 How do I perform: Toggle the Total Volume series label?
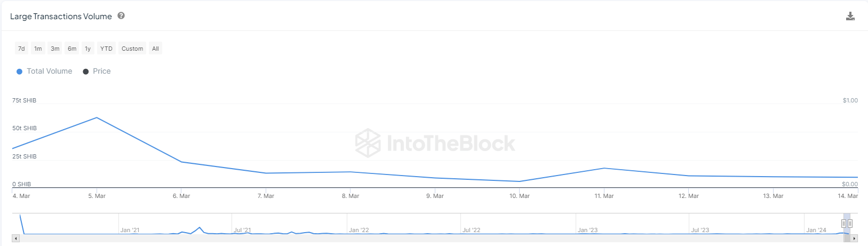coord(50,71)
